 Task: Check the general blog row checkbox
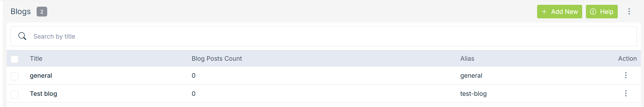pos(15,76)
